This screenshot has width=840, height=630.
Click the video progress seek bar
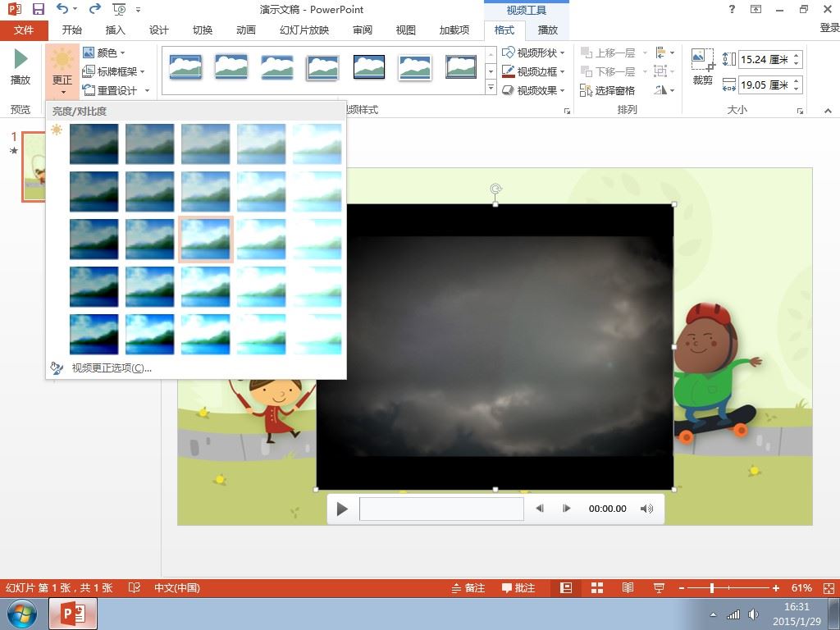coord(441,509)
